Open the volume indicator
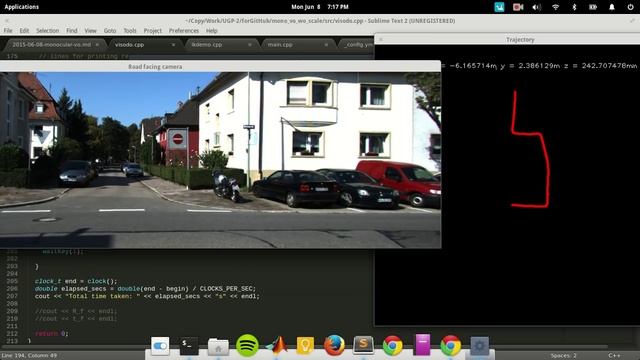640x360 pixels. coord(537,7)
